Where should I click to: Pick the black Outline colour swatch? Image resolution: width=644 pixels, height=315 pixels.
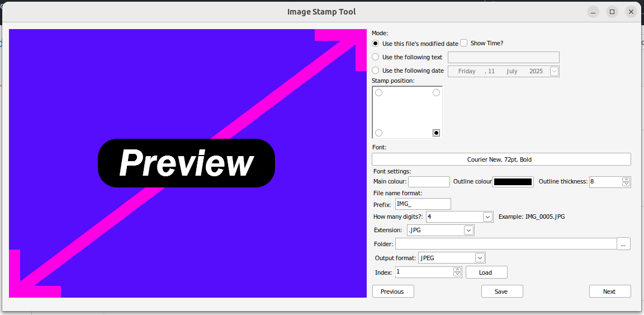pos(513,182)
